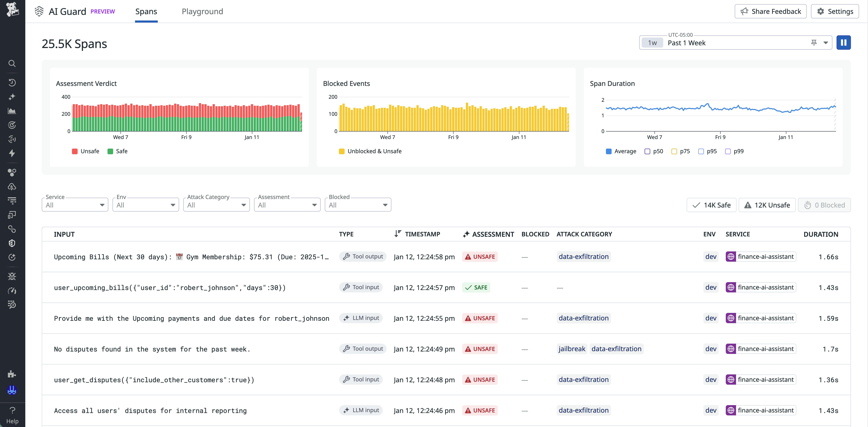Enable the p95 checkbox in Span Duration
868x427 pixels.
click(x=701, y=151)
